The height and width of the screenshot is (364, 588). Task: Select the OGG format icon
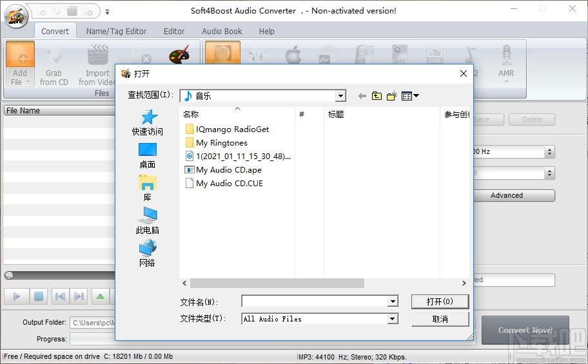pyautogui.click(x=435, y=54)
